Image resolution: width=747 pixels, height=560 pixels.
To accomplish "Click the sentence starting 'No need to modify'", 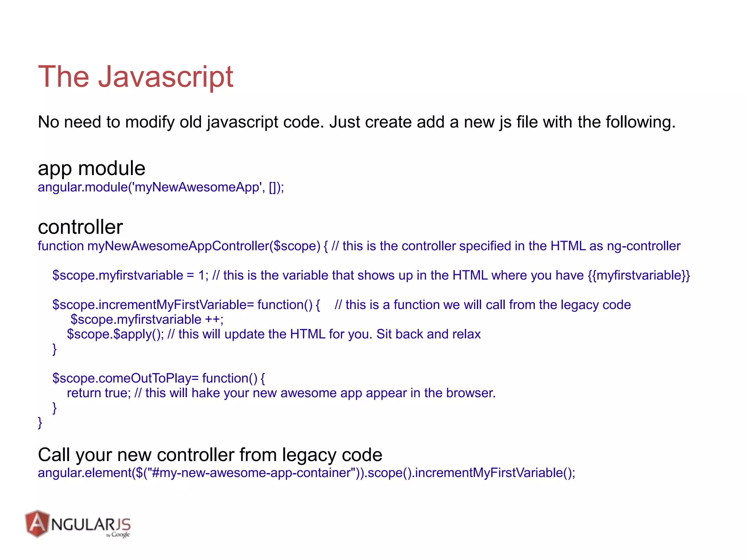I will (357, 122).
